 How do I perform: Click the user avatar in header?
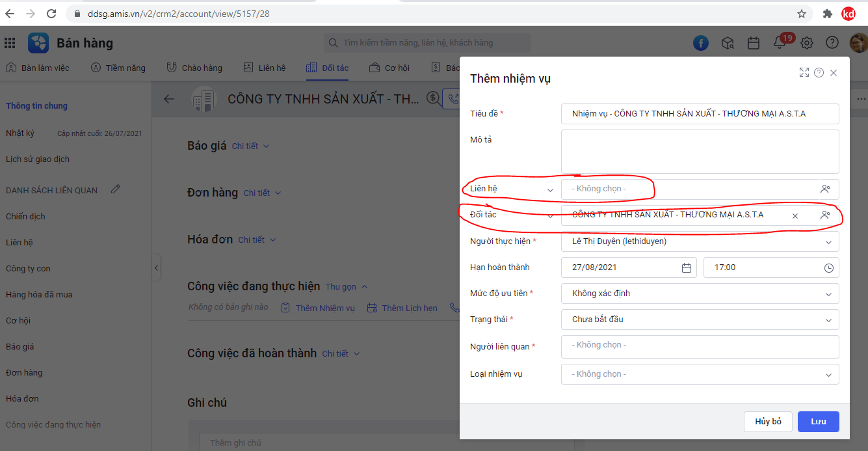tap(858, 43)
